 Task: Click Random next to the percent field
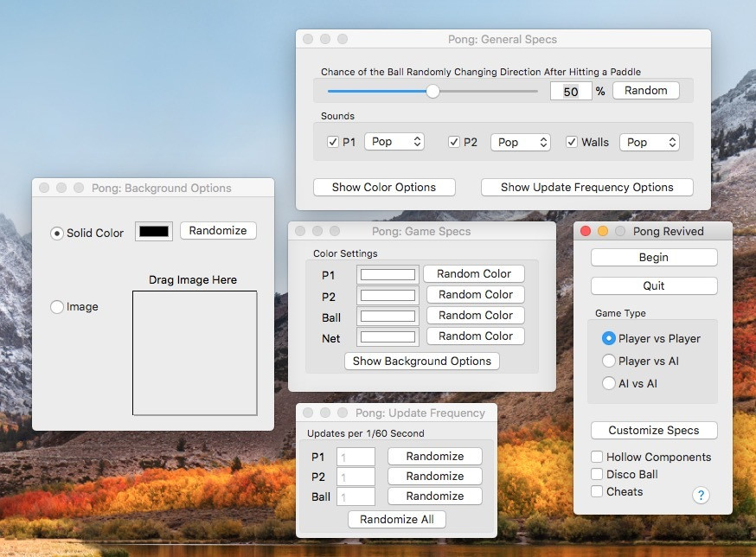click(646, 91)
